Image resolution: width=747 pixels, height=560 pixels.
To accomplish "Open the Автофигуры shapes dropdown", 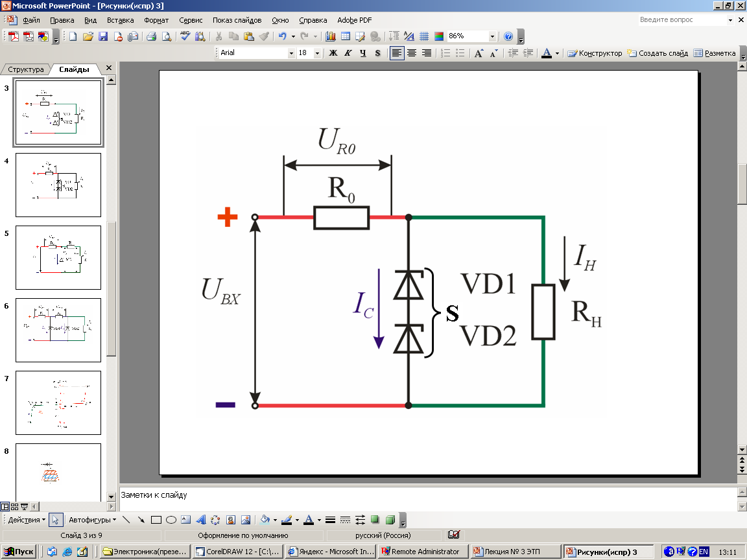I will click(93, 520).
